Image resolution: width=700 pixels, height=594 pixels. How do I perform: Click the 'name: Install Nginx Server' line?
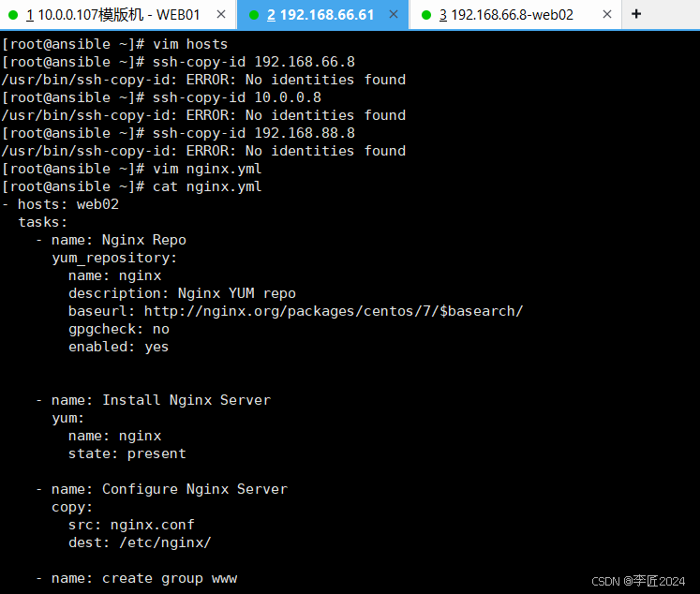point(153,400)
